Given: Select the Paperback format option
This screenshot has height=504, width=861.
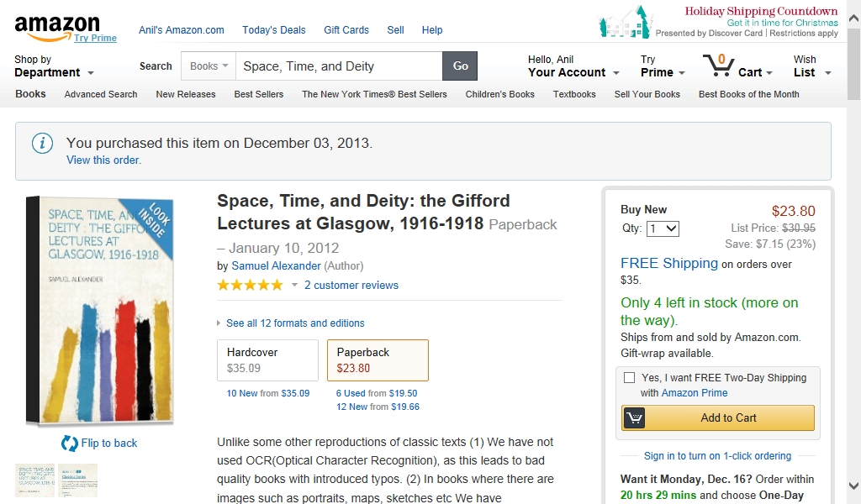Looking at the screenshot, I should [378, 360].
